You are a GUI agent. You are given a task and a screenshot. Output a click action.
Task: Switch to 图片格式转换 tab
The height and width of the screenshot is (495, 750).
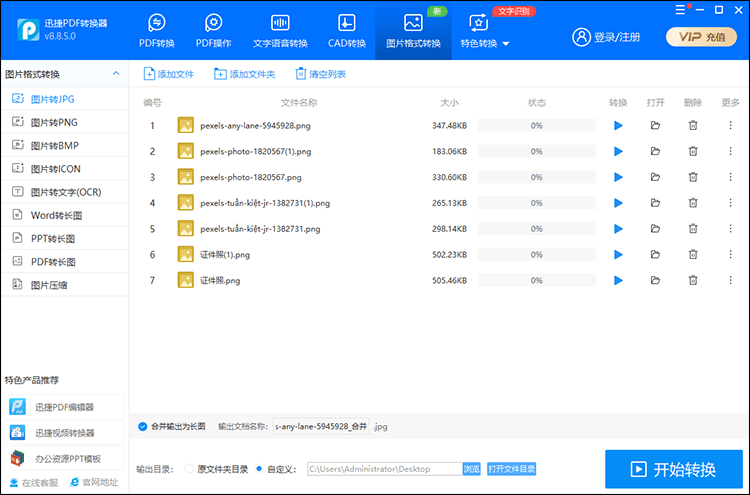click(413, 31)
